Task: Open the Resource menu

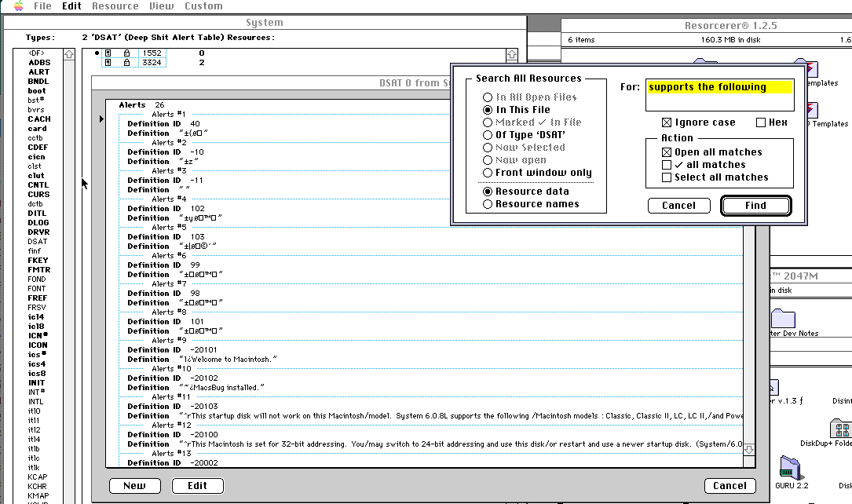Action: (x=115, y=6)
